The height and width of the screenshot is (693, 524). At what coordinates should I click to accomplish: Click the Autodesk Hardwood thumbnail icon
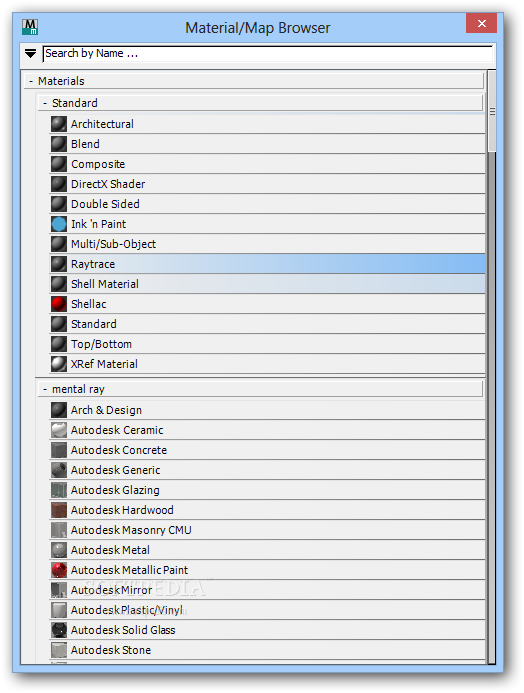(x=59, y=510)
